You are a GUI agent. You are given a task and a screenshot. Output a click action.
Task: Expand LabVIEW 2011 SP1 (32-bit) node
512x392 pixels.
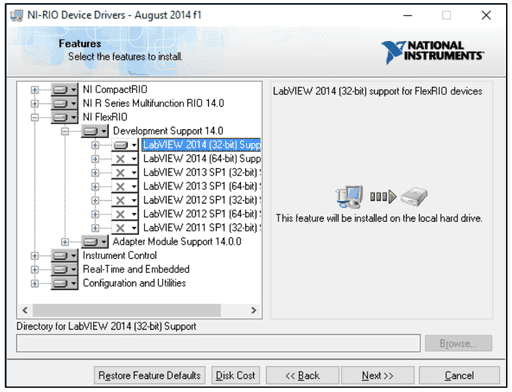(x=95, y=228)
